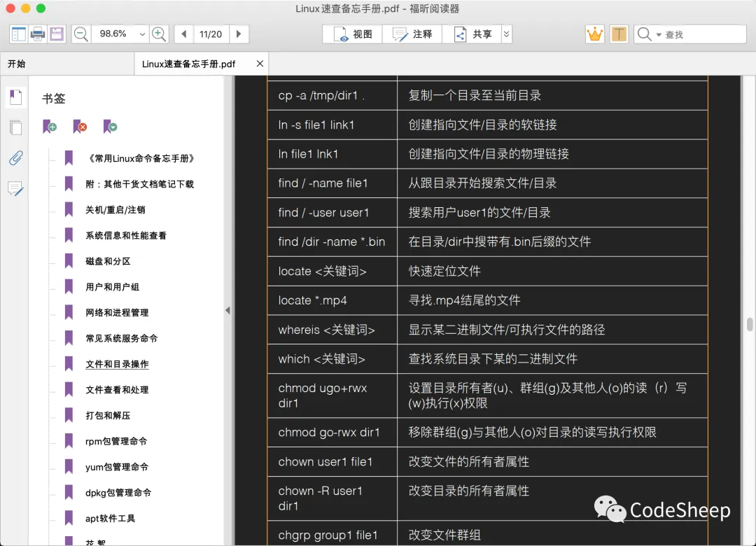Open the 视图 view tab
The height and width of the screenshot is (546, 756).
click(353, 34)
